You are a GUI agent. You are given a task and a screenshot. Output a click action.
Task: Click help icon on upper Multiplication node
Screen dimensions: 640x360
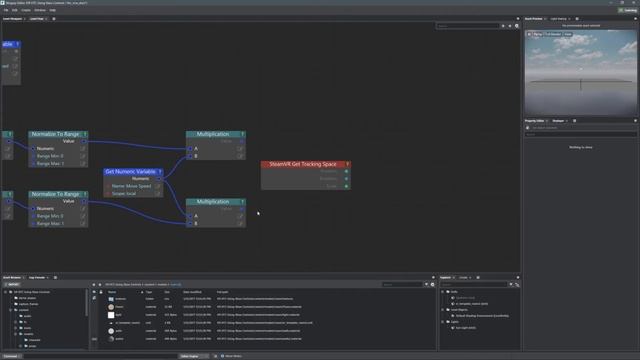click(x=242, y=134)
